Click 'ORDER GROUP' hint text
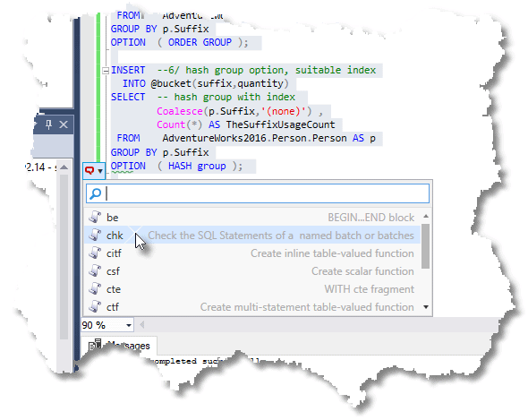Screen dimensions: 528x420 point(200,42)
